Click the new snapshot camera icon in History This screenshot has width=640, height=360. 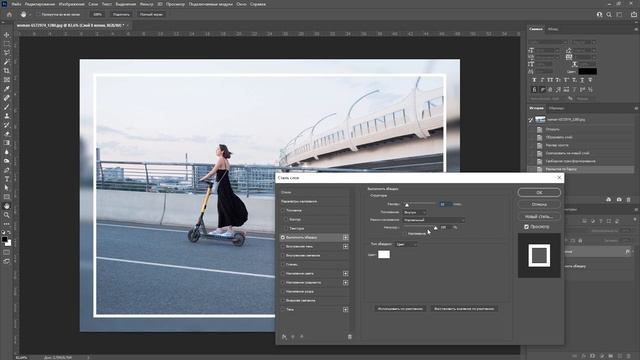(619, 200)
